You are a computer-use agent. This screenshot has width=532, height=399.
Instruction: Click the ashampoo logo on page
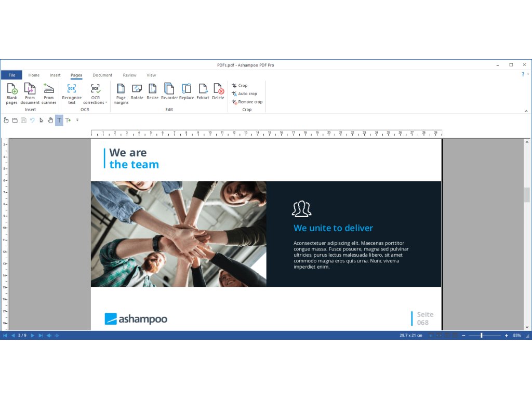(136, 318)
